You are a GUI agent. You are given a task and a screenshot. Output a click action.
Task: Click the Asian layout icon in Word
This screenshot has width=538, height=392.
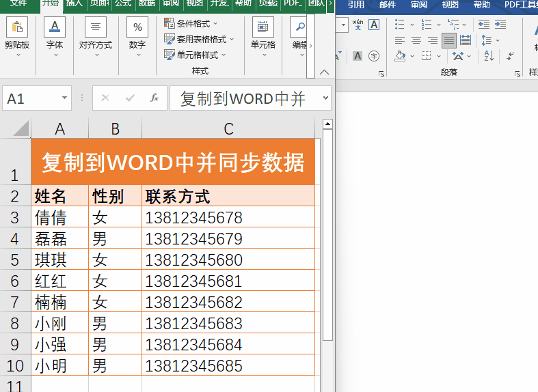(458, 56)
